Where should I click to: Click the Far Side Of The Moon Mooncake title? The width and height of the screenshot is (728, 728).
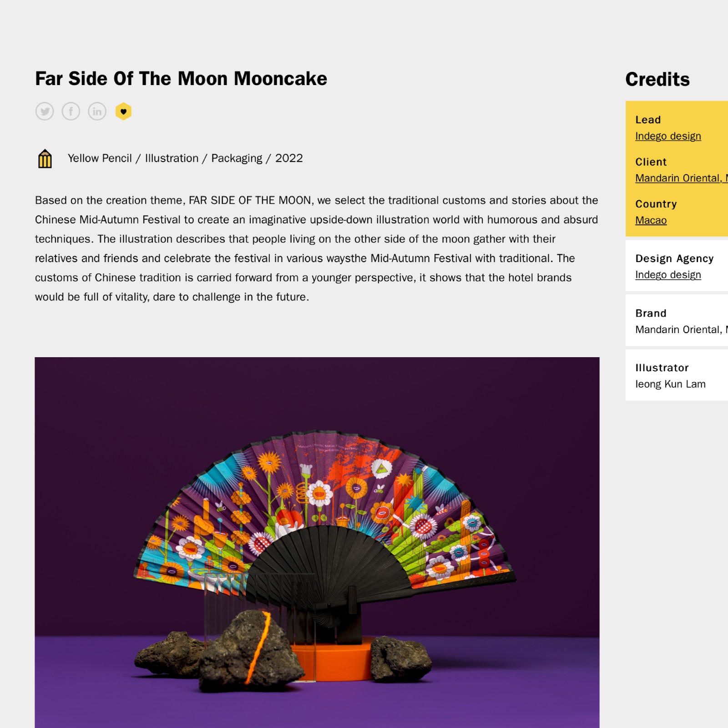point(181,79)
